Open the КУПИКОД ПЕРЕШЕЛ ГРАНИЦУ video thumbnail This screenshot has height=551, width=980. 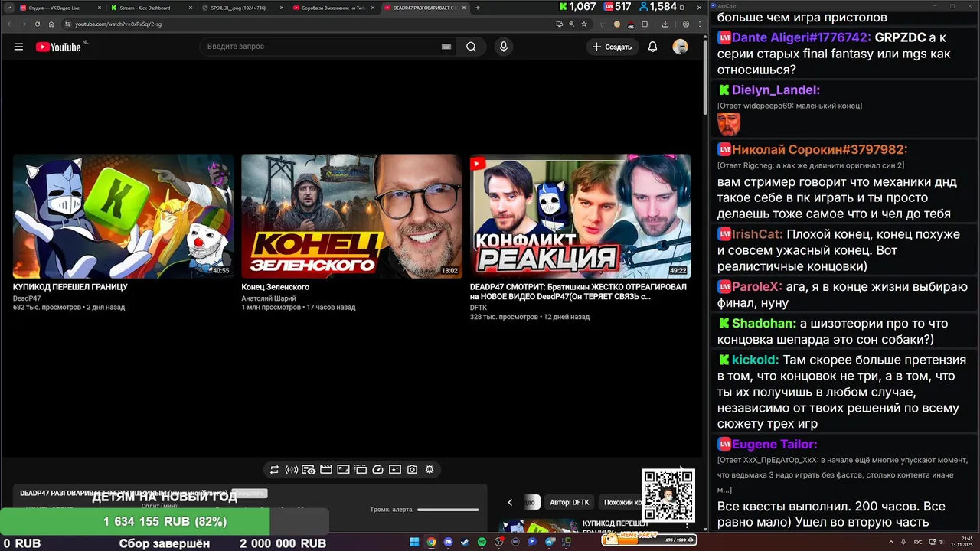tap(123, 216)
